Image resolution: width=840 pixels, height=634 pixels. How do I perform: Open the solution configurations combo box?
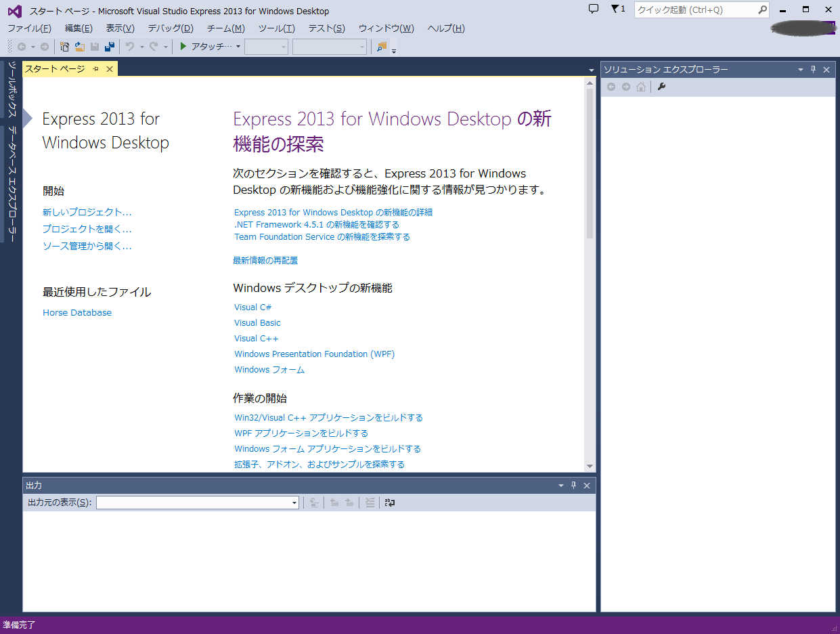266,47
